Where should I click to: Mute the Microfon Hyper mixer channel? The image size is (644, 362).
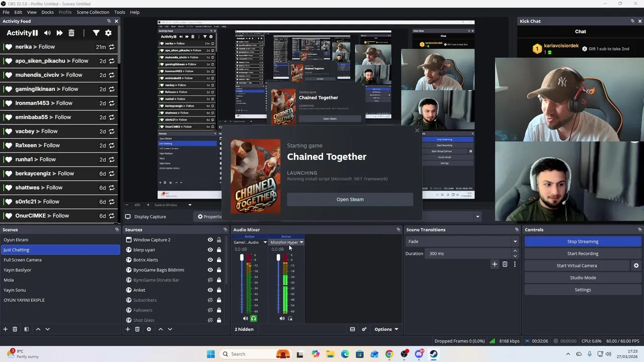[282, 318]
